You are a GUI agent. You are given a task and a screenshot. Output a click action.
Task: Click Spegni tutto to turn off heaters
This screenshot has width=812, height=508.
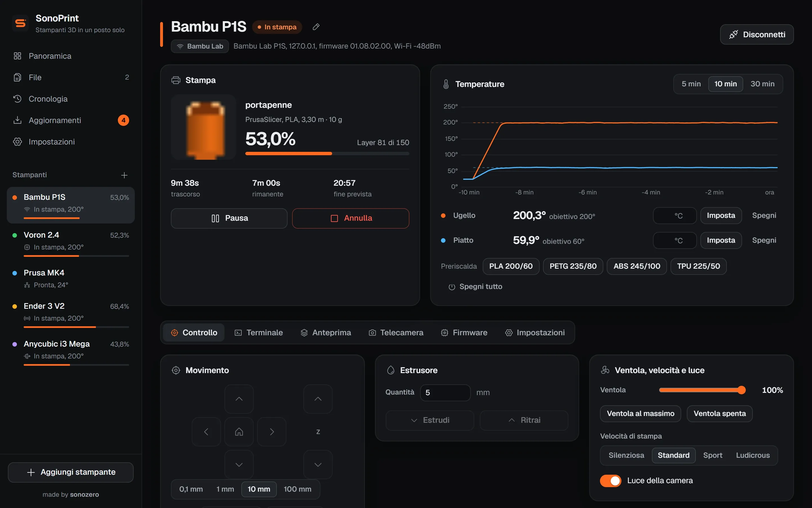click(475, 287)
